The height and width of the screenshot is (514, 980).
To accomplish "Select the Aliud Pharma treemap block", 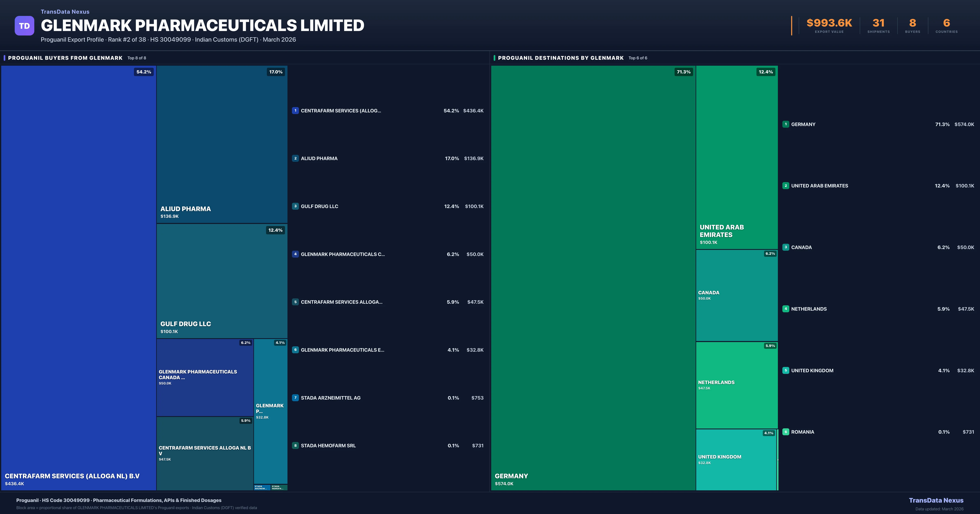I will click(222, 144).
